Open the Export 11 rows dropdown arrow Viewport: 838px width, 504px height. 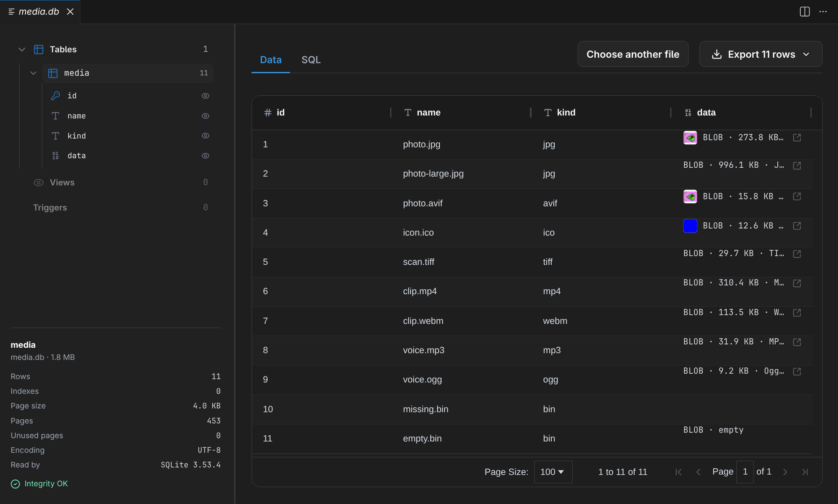pos(806,54)
